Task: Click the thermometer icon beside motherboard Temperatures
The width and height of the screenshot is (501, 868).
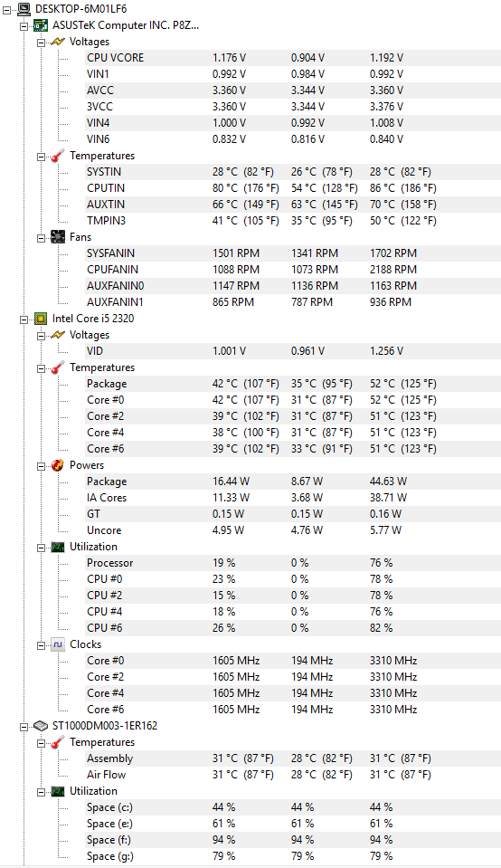Action: click(x=58, y=156)
